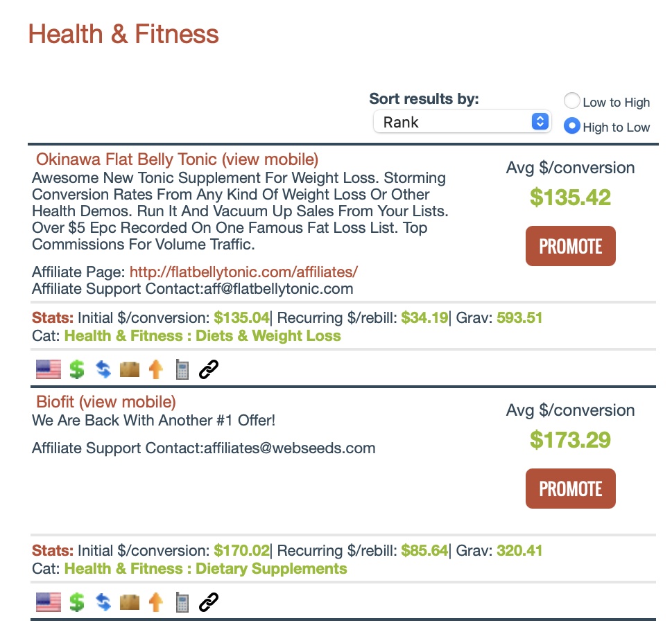Click the mobile phone icon under Biofit

(x=182, y=603)
